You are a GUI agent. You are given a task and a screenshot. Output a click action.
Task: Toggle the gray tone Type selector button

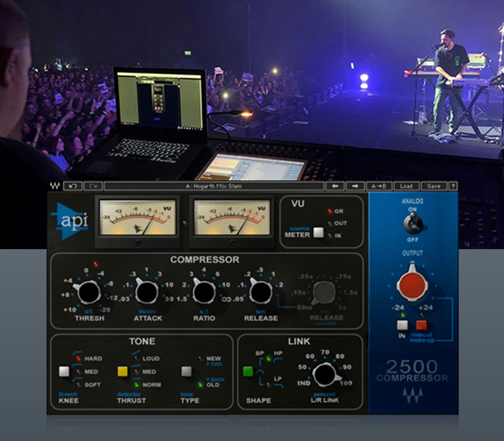[186, 372]
